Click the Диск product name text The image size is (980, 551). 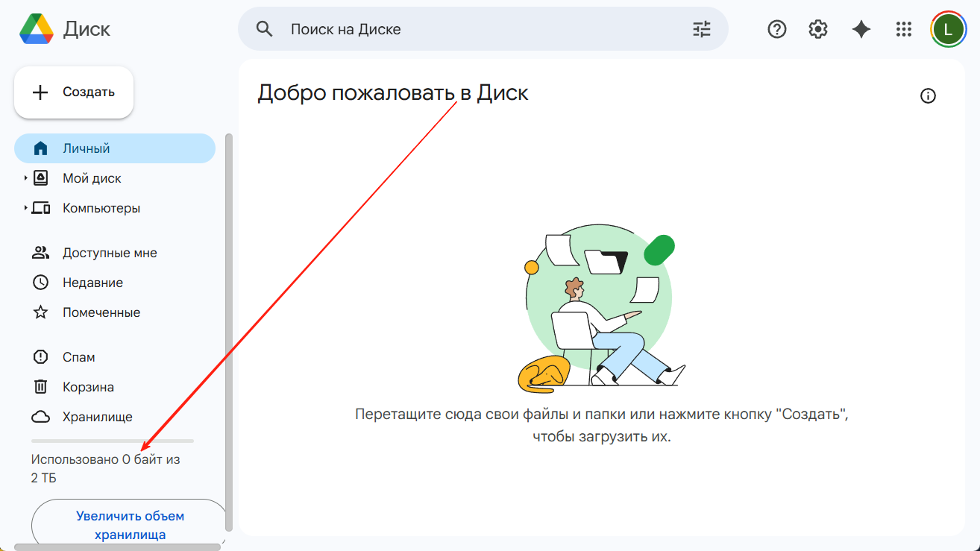(87, 29)
